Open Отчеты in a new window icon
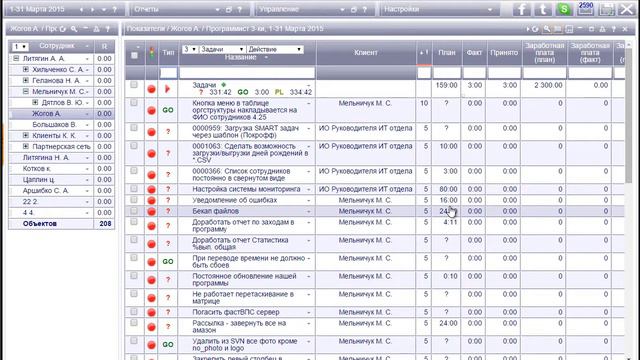 point(229,9)
